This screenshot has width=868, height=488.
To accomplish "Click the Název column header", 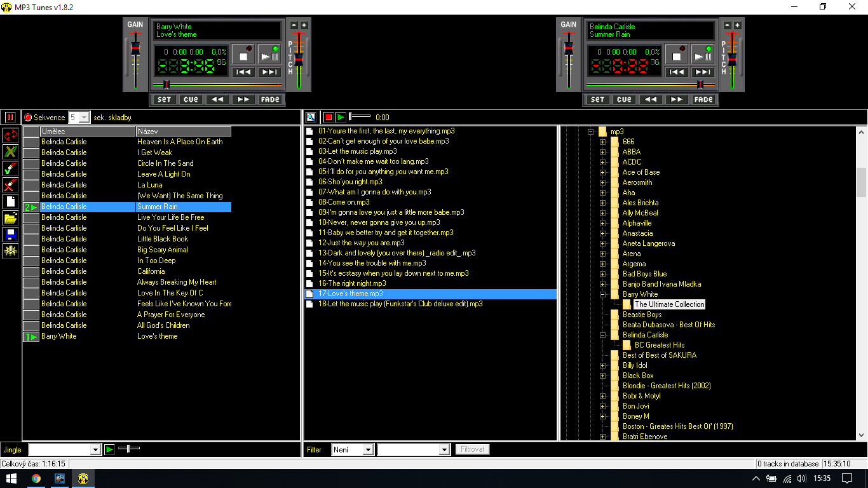I will tap(183, 132).
